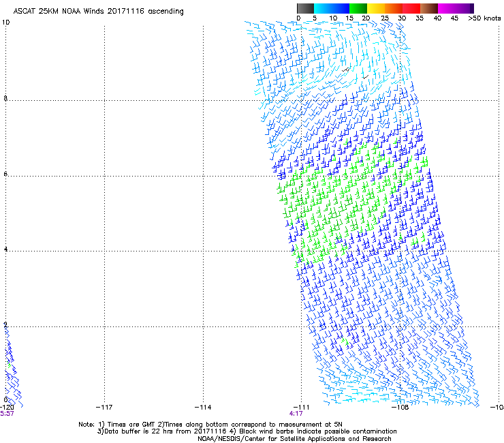Click the '45' legend scale number

454,18
